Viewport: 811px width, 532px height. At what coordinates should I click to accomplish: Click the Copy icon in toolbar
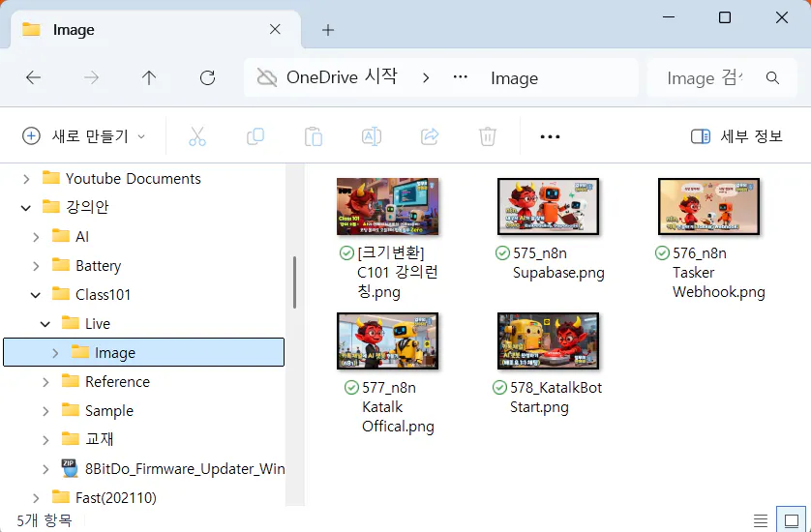pyautogui.click(x=255, y=136)
